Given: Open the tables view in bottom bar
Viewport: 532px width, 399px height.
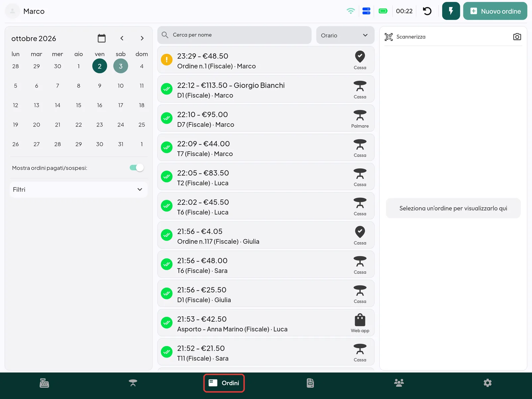Looking at the screenshot, I should [133, 383].
